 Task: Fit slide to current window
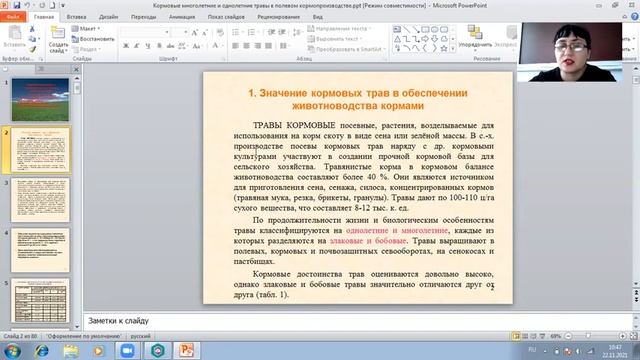(633, 336)
